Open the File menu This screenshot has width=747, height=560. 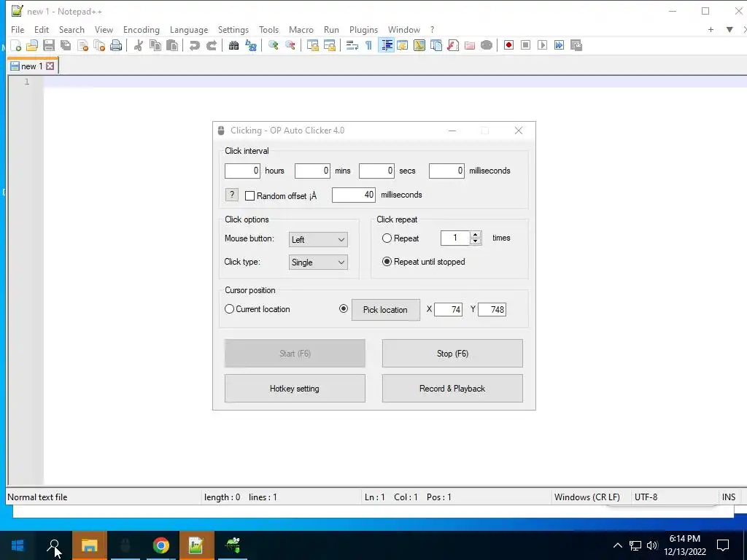(18, 29)
